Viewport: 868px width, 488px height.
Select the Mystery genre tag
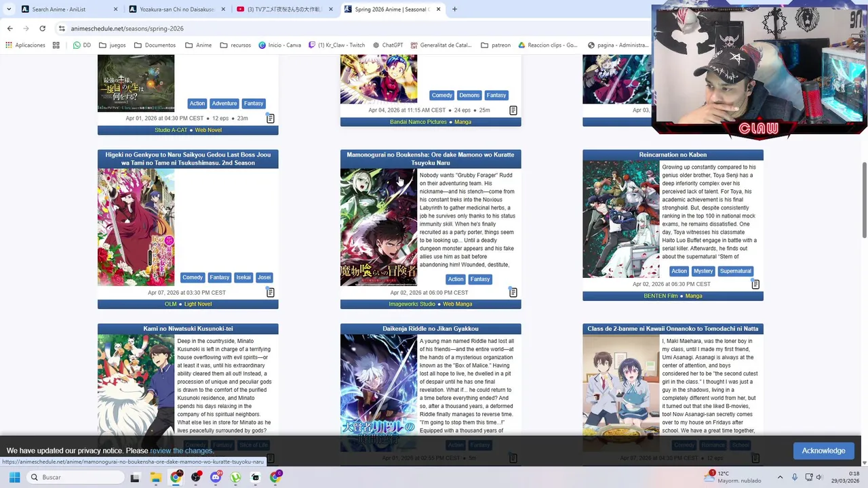click(703, 271)
